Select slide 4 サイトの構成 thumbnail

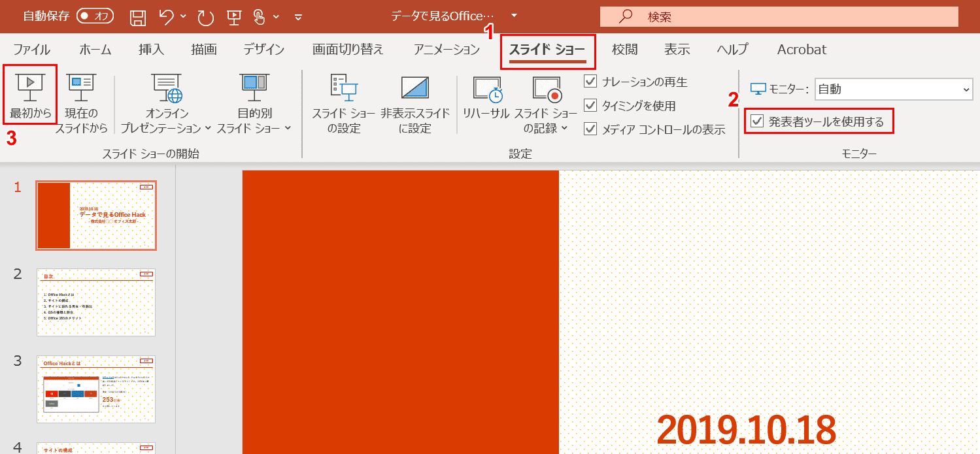click(x=96, y=448)
